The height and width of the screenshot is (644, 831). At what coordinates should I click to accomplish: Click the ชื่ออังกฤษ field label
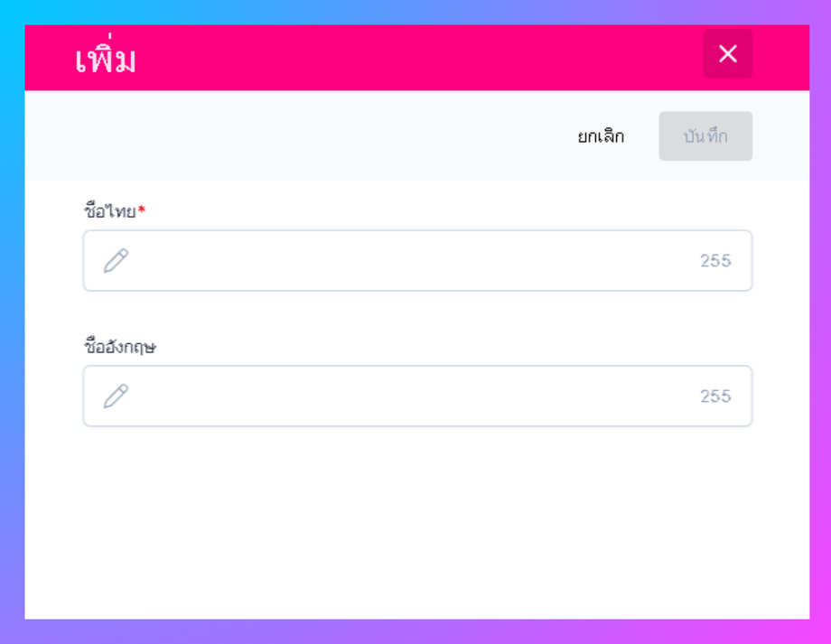120,346
